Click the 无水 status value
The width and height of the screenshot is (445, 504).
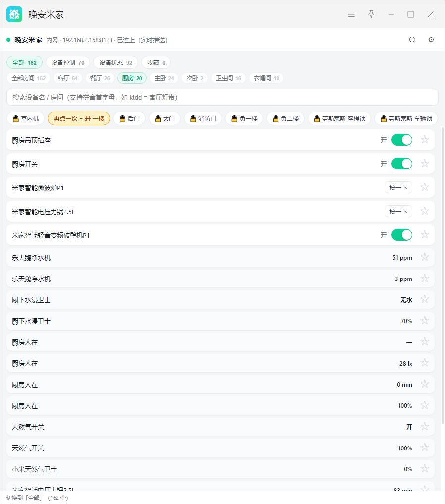tap(406, 300)
